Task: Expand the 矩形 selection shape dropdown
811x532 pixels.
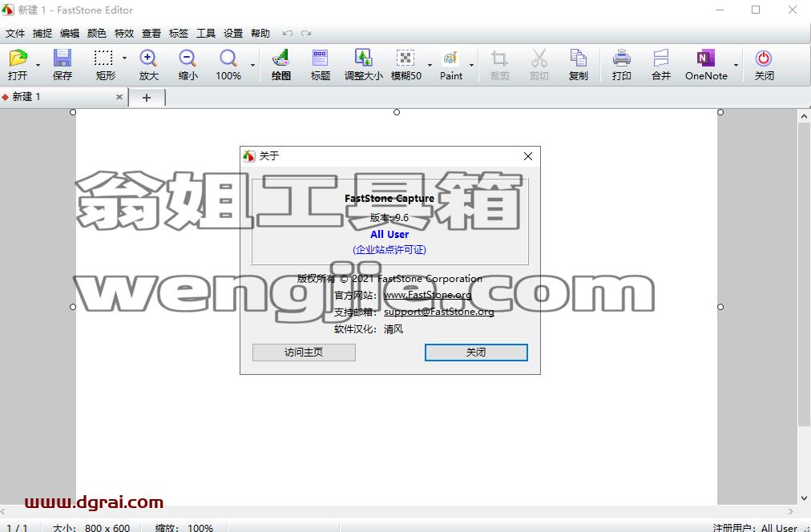Action: pos(124,58)
